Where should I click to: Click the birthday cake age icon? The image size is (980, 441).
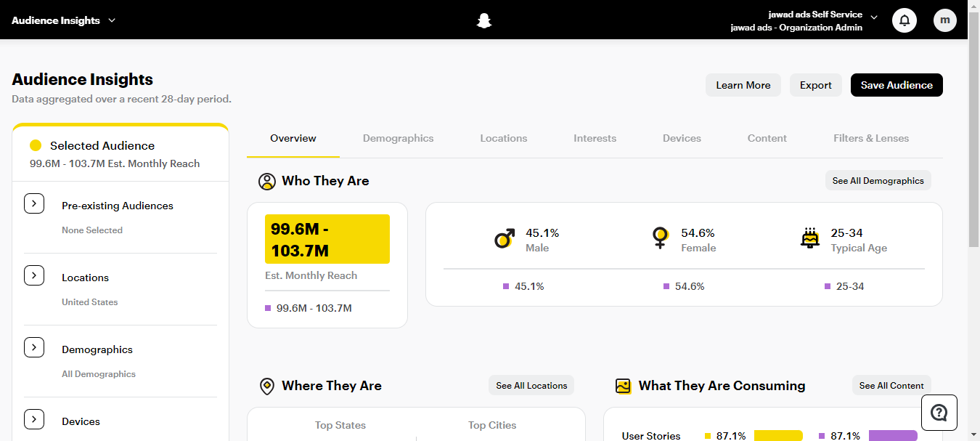810,238
